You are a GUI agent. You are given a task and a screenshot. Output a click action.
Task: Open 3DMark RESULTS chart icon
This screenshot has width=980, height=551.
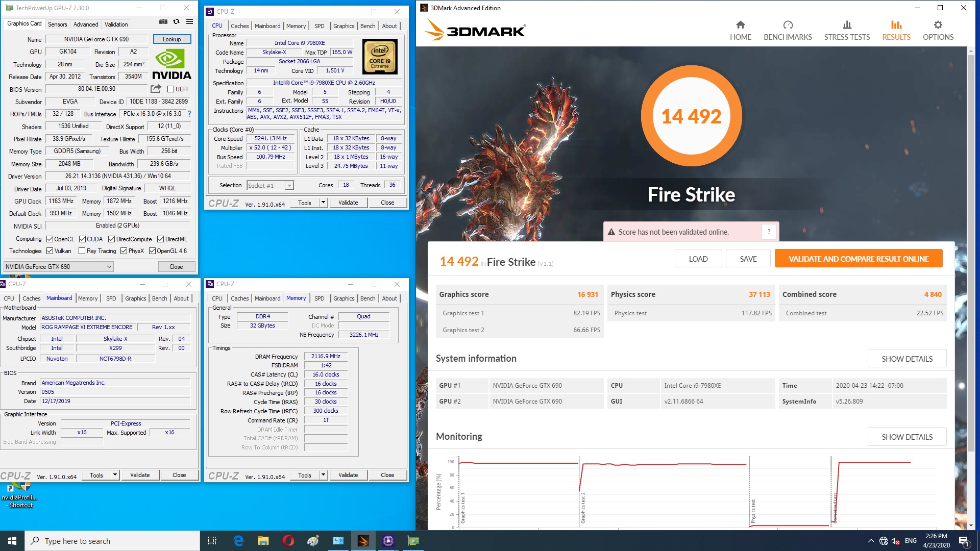click(x=896, y=25)
